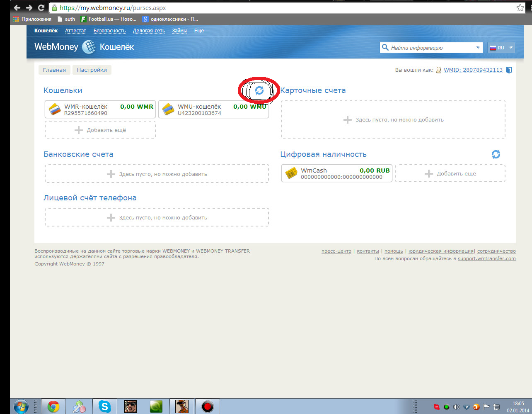532x414 pixels.
Task: Click the red record button in taskbar
Action: tap(208, 407)
